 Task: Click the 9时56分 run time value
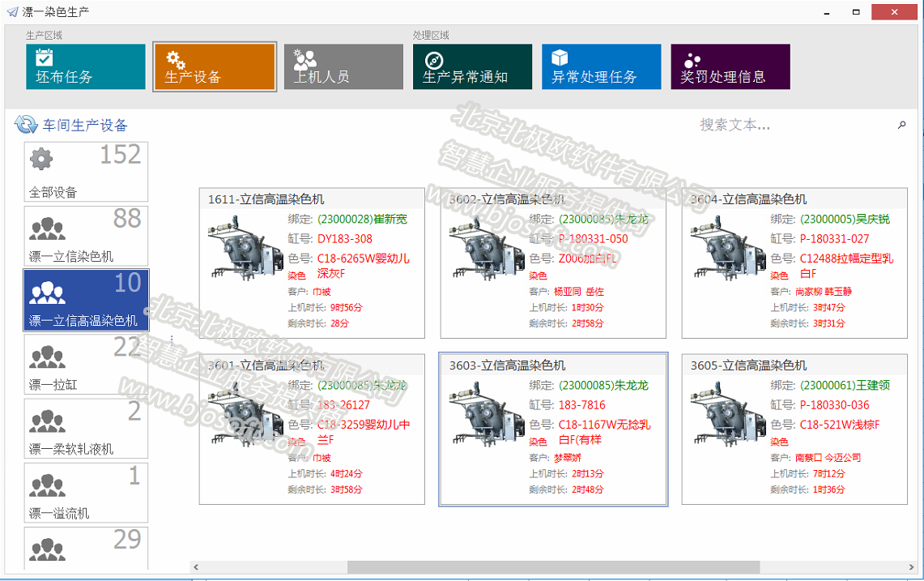click(x=347, y=307)
